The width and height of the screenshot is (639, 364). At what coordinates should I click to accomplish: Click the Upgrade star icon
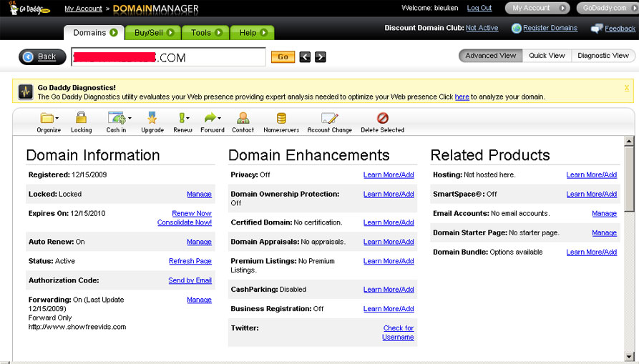(x=152, y=118)
